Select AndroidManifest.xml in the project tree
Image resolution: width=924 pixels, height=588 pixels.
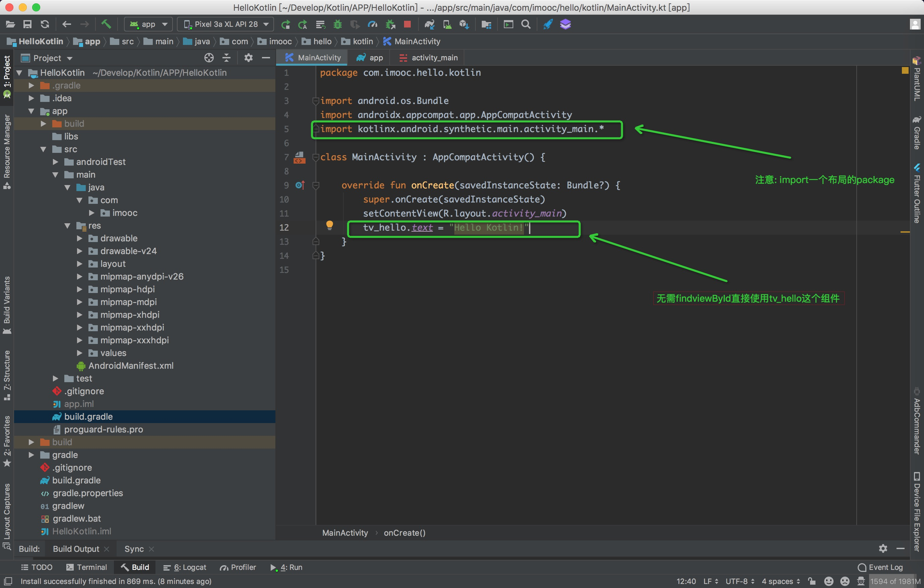(x=130, y=366)
